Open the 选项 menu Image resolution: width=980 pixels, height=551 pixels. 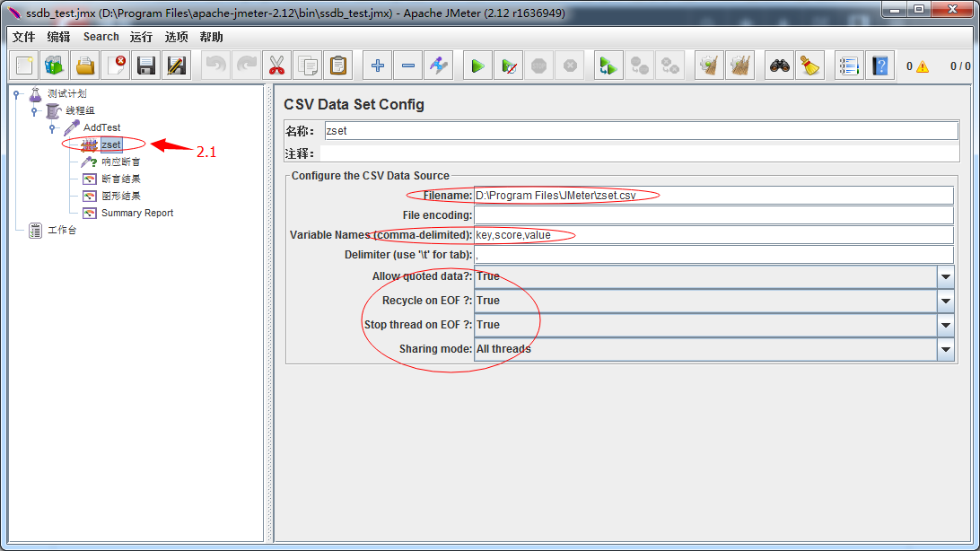pos(176,37)
